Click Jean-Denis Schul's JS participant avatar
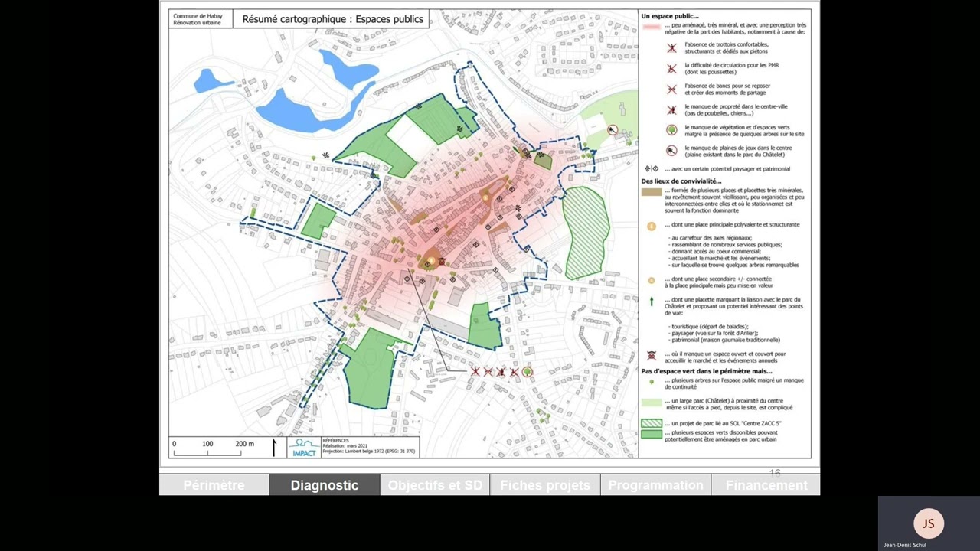 929,523
